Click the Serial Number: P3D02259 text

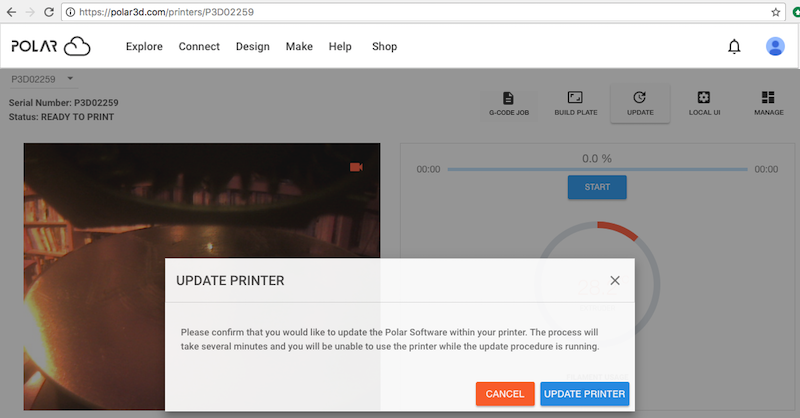(63, 103)
